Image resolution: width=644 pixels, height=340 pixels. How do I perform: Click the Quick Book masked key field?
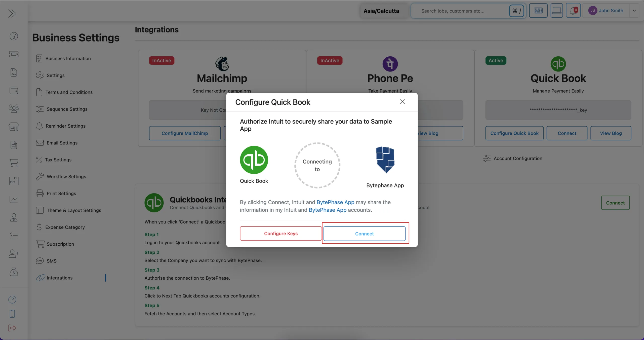tap(558, 110)
